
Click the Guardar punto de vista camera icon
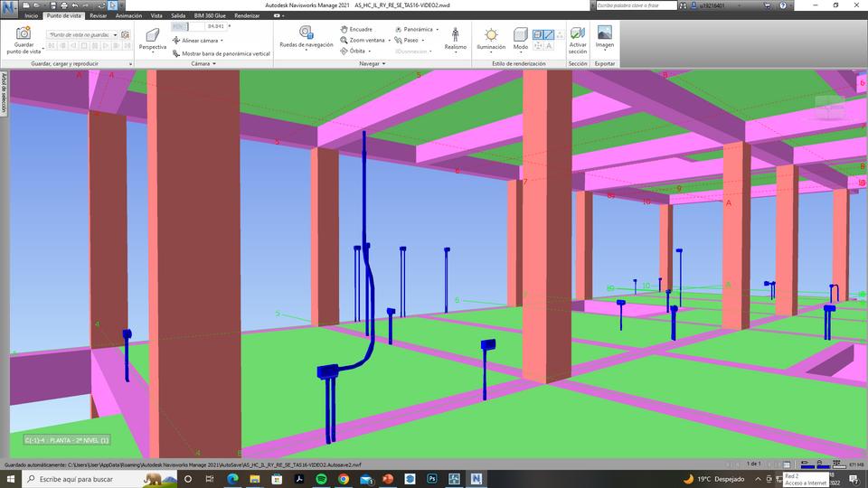coord(24,33)
